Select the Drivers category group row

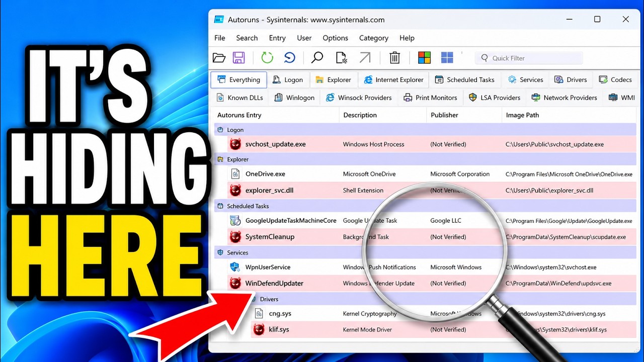click(x=443, y=299)
